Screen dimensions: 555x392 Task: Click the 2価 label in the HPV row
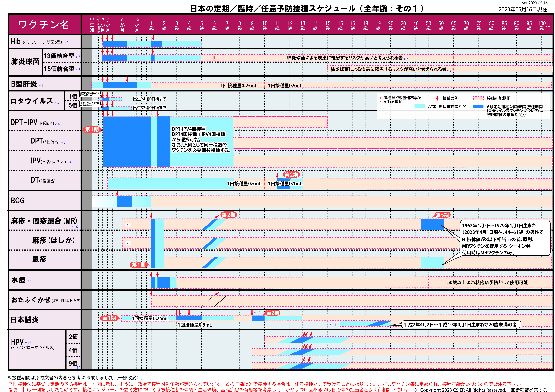tap(73, 337)
